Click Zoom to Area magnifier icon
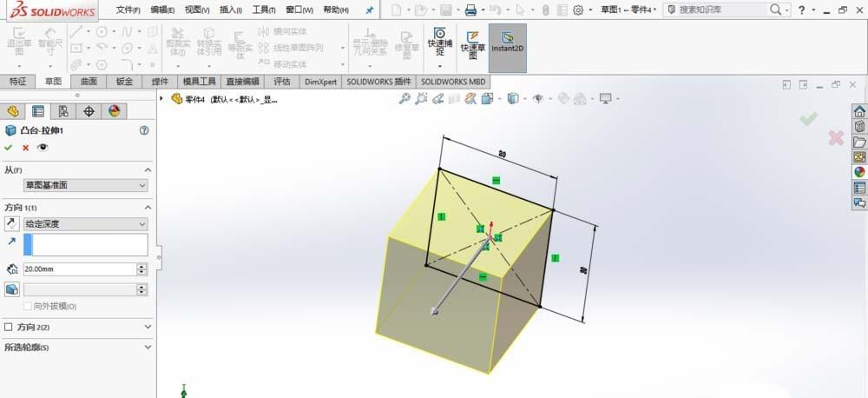Viewport: 868px width, 398px height. click(422, 99)
